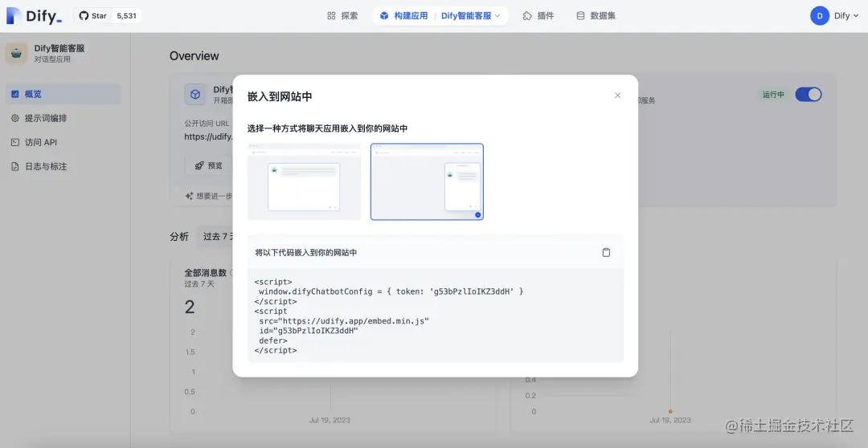Copy the embed code with clipboard icon
868x448 pixels.
tap(606, 252)
